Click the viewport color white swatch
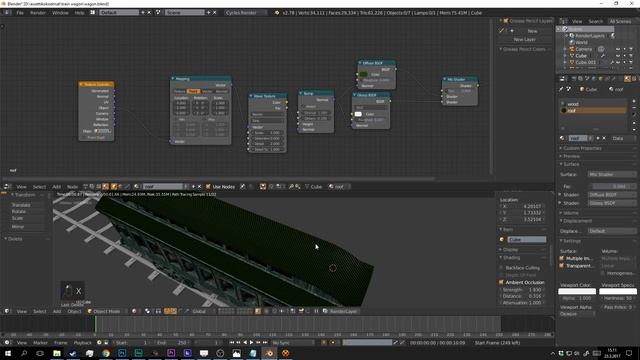The height and width of the screenshot is (360, 640). [577, 291]
